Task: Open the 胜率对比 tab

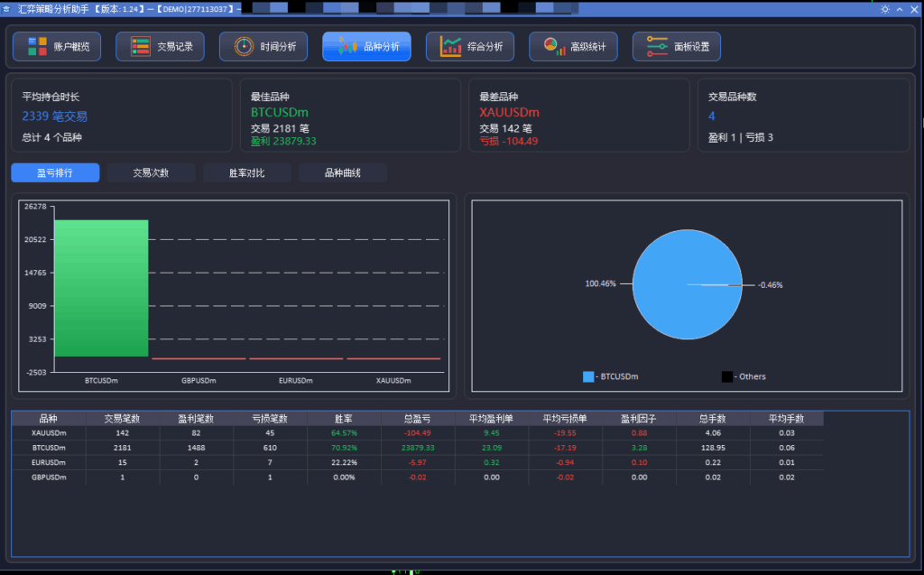Action: (x=247, y=172)
